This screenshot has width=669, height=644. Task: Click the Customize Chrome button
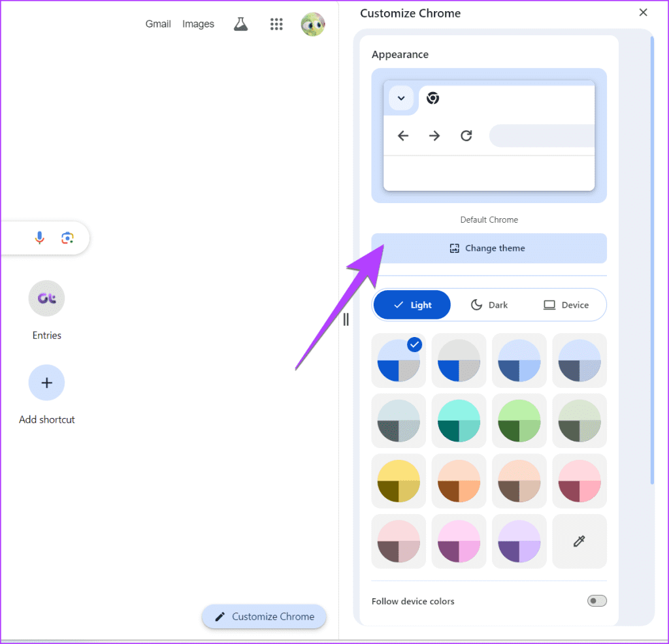pyautogui.click(x=264, y=617)
